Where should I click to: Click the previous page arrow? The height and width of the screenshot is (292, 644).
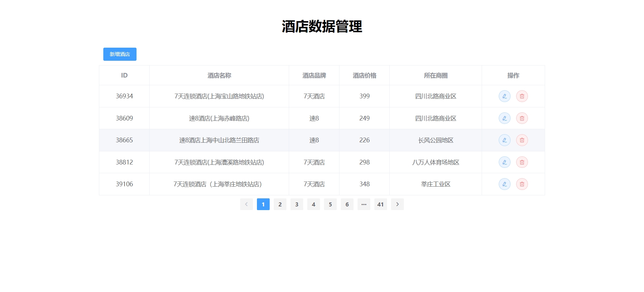click(247, 204)
